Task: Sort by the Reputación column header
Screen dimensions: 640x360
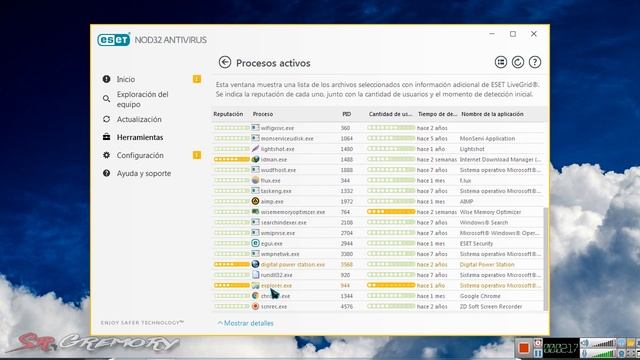Action: (228, 114)
